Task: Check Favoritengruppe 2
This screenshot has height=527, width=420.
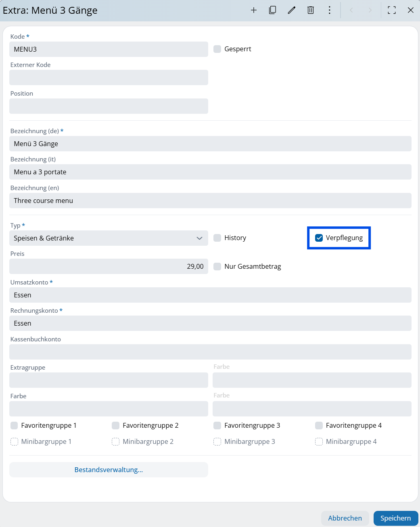Action: click(x=116, y=425)
